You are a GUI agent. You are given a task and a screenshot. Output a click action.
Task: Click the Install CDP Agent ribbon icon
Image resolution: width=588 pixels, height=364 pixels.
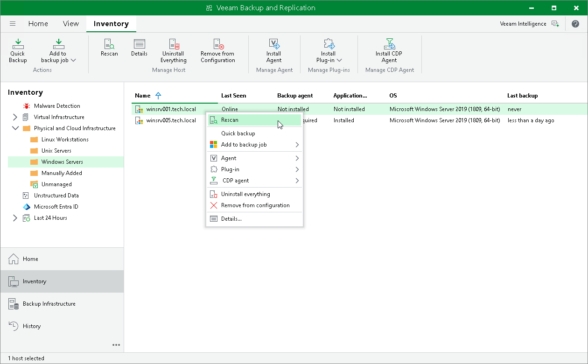tap(389, 50)
